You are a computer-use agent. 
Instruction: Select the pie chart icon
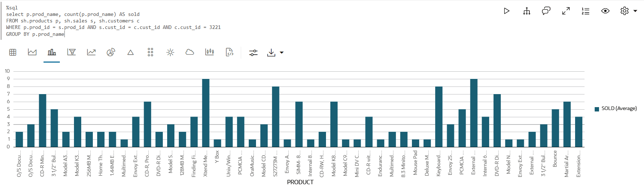pos(111,52)
